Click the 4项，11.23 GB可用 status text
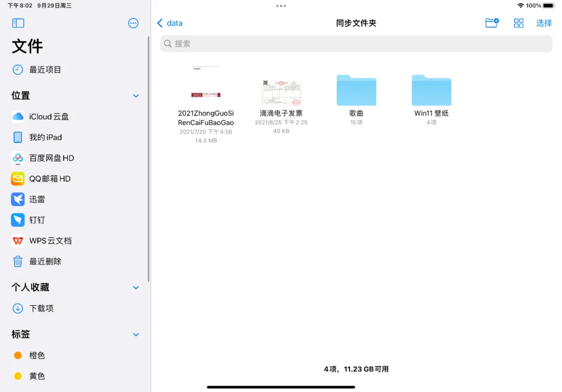 356,369
